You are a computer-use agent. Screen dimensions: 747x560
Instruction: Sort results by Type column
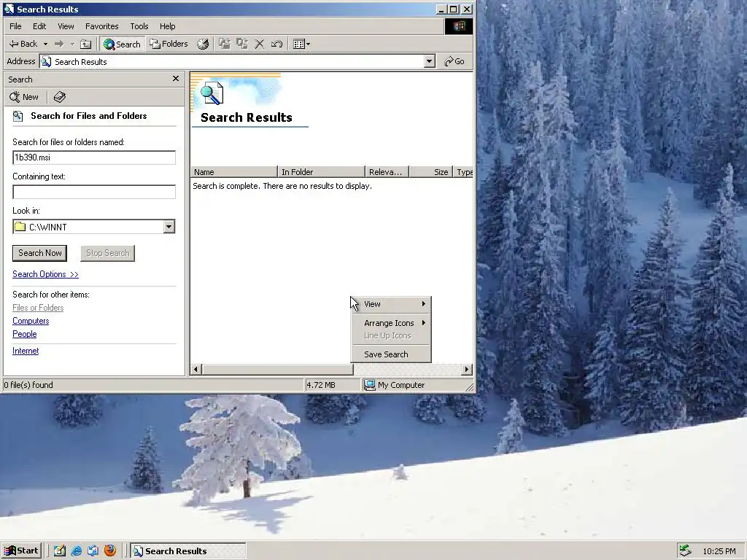463,172
